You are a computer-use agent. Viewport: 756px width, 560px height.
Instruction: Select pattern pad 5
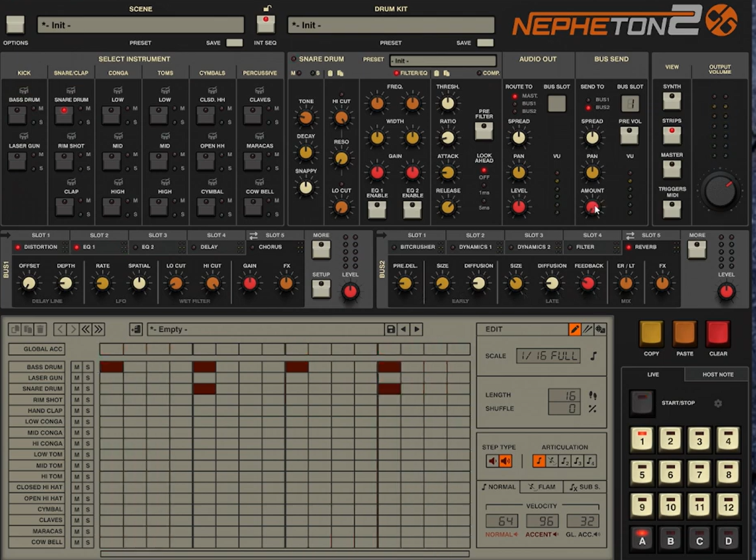point(642,472)
